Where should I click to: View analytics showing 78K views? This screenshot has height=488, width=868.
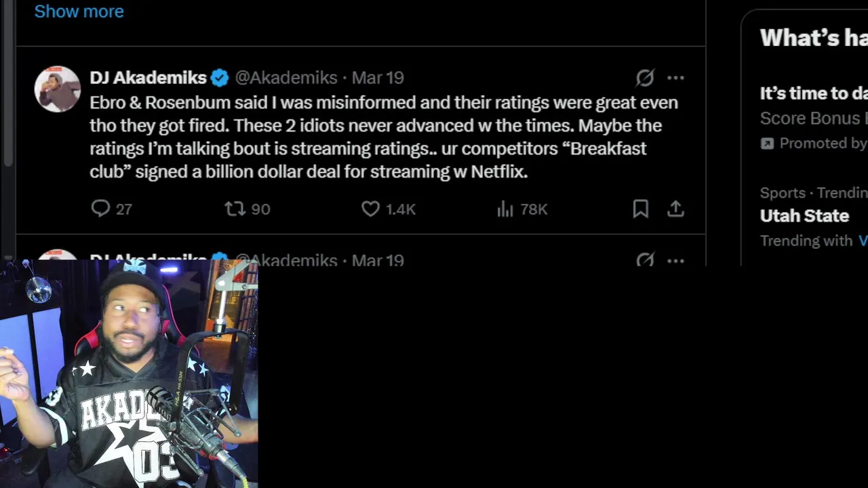coord(521,209)
